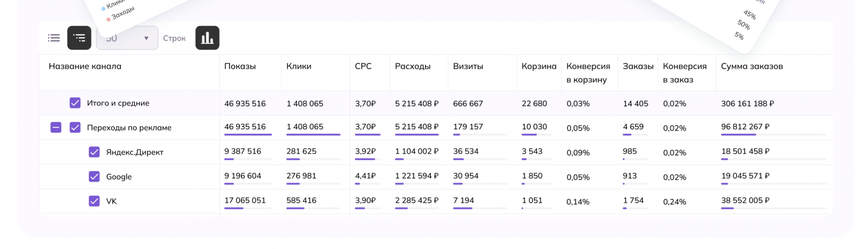Open the bar chart view
The height and width of the screenshot is (249, 868).
click(207, 38)
